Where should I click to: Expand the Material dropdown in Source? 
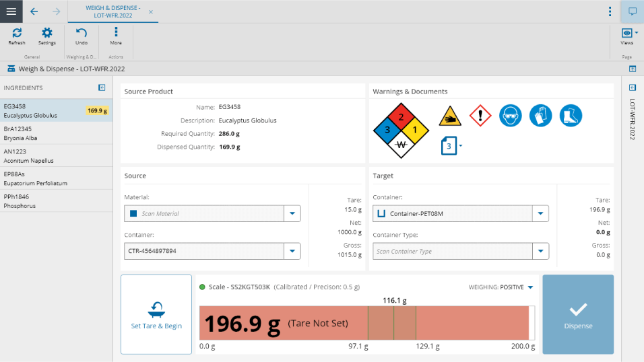click(292, 213)
